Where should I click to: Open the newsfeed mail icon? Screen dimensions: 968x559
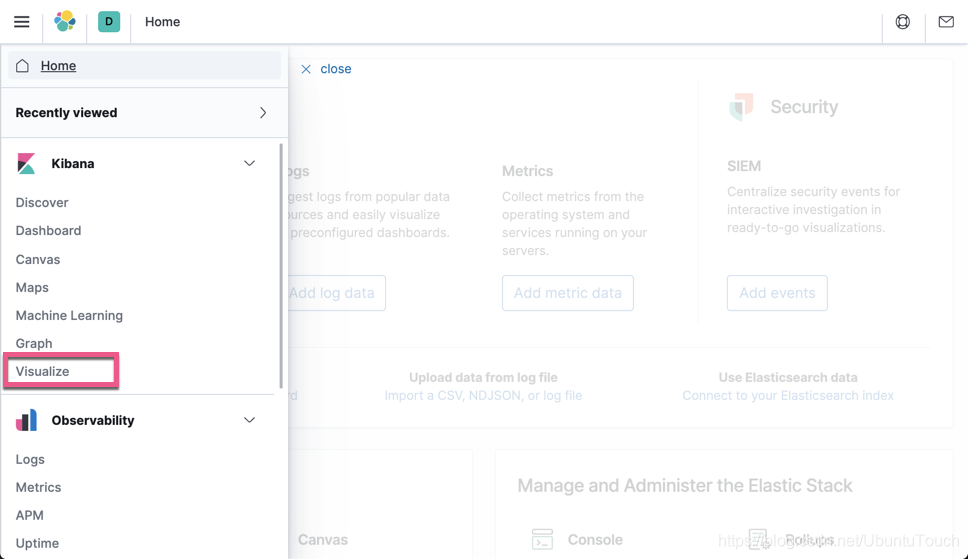coord(946,22)
